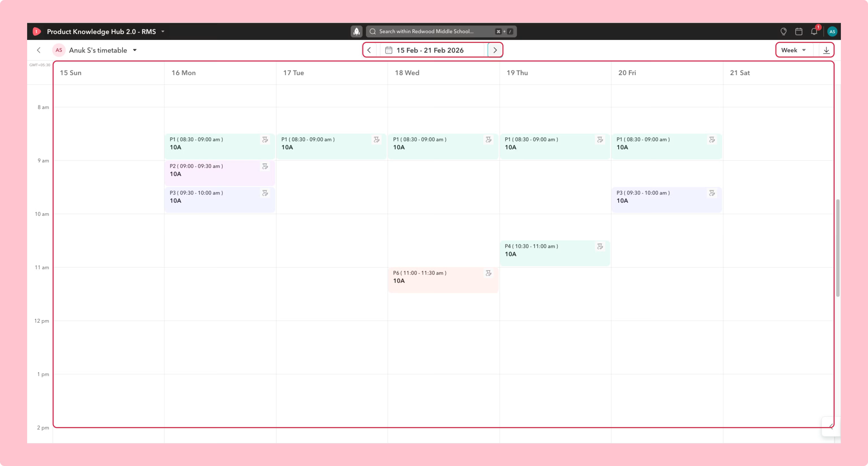
Task: Open Friday P1 08:30 class 10A
Action: tap(667, 146)
